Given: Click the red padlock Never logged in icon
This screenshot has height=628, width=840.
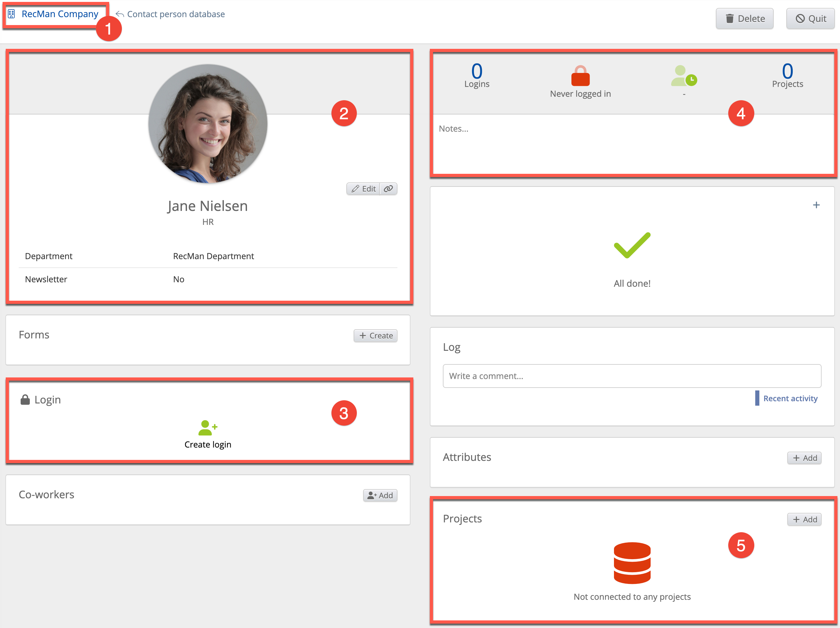Looking at the screenshot, I should (580, 76).
